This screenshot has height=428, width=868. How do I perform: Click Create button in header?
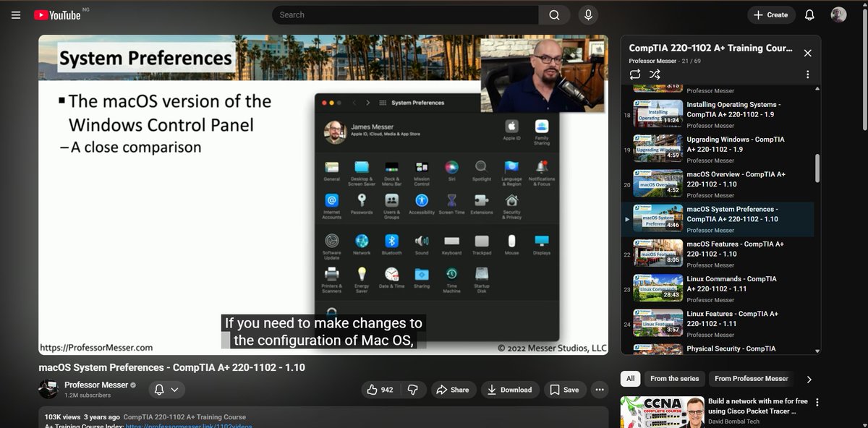click(771, 14)
